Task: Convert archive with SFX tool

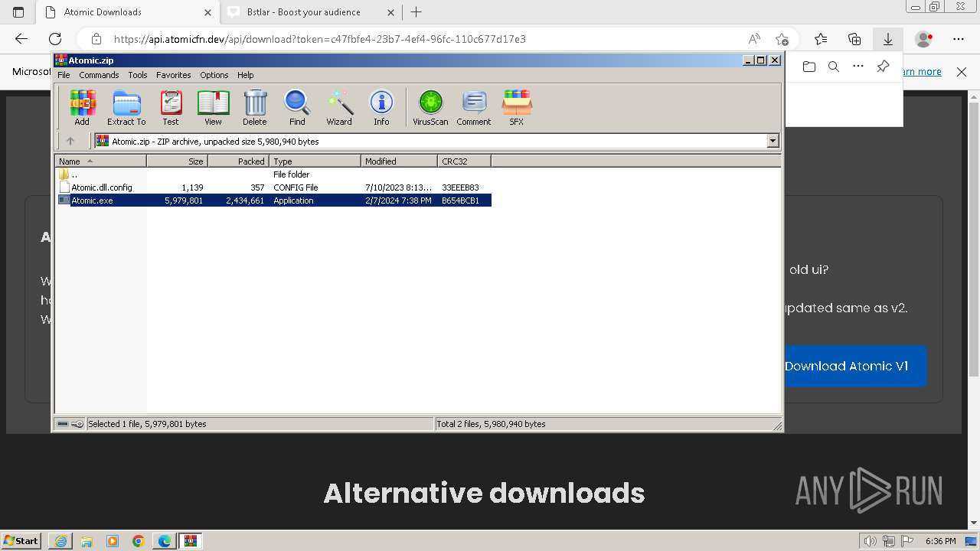Action: click(x=517, y=107)
